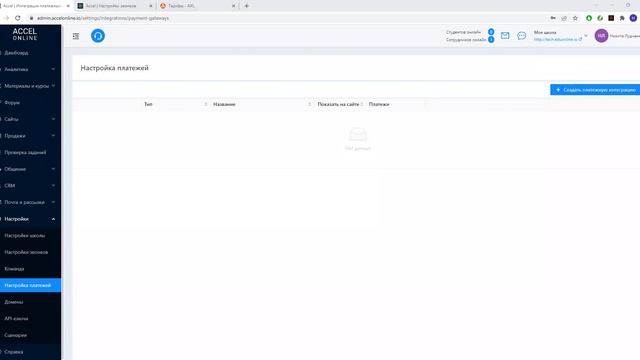Sort table by Название column

[x=309, y=104]
